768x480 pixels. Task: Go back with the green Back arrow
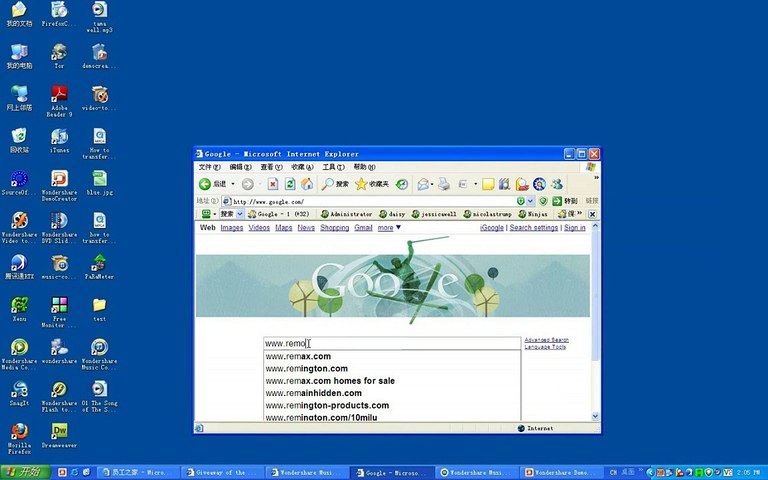click(x=205, y=184)
